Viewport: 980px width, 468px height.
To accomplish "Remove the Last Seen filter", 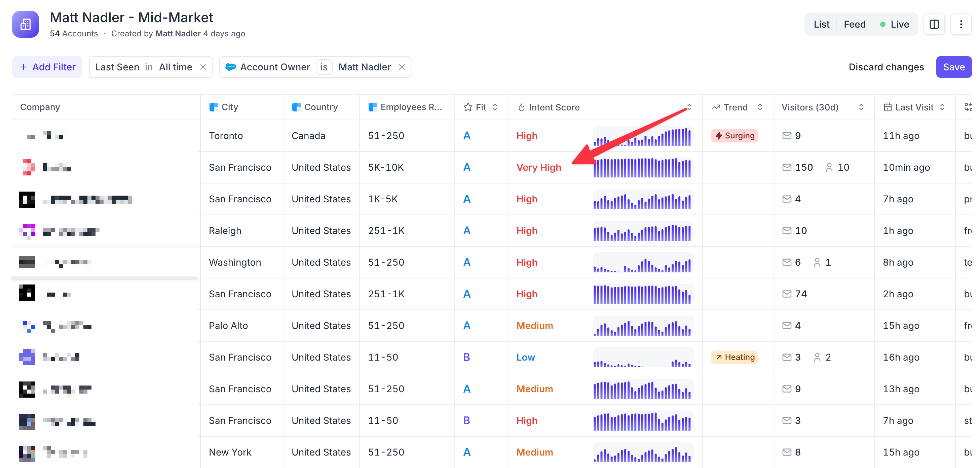I will point(203,67).
